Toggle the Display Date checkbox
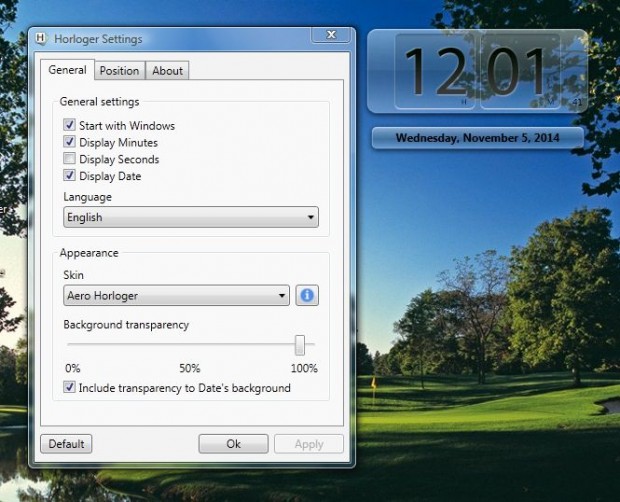Screen dimensions: 620x502 click(70, 176)
